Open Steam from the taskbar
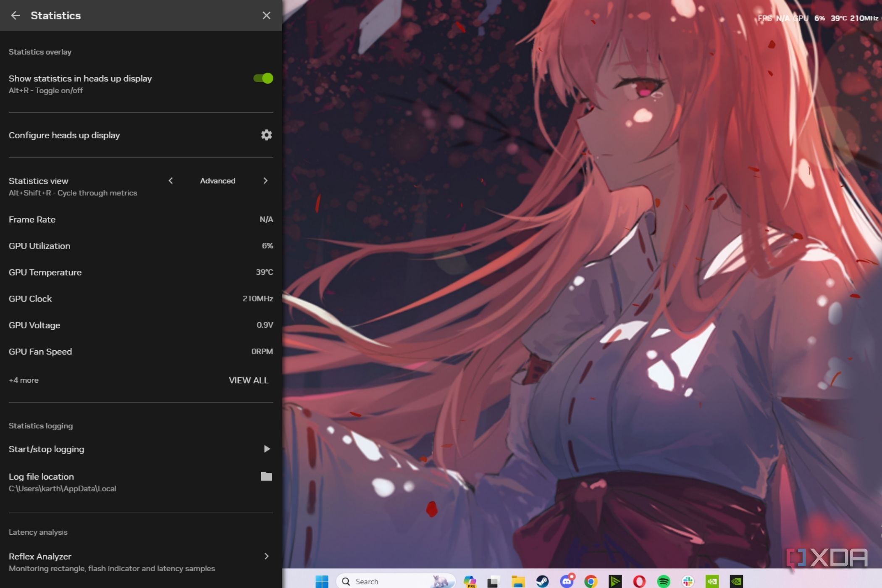The height and width of the screenshot is (588, 882). 542,581
